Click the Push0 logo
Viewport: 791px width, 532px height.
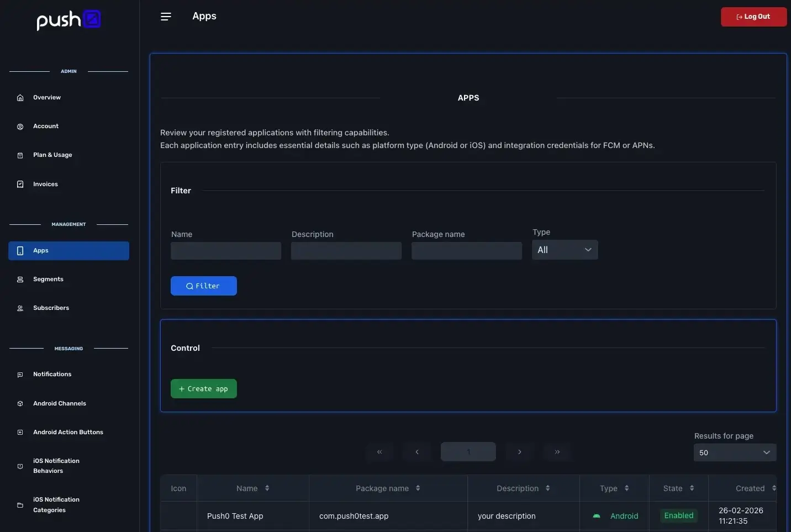(x=68, y=20)
